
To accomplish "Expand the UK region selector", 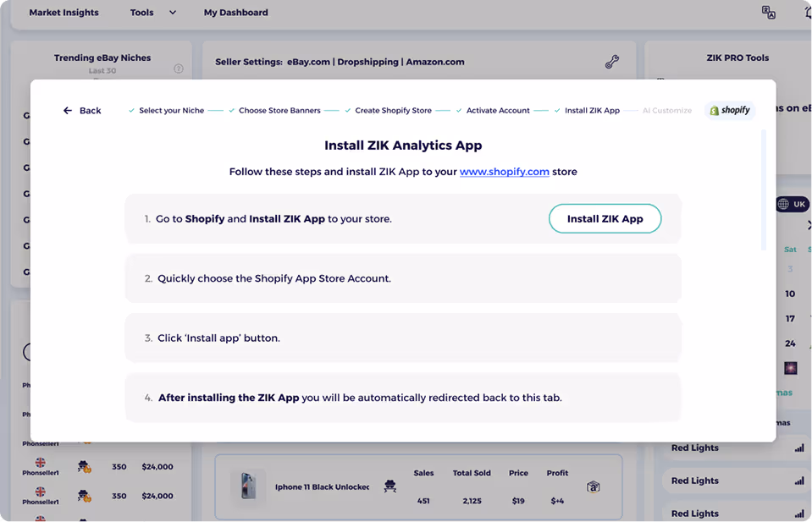I will tap(794, 204).
